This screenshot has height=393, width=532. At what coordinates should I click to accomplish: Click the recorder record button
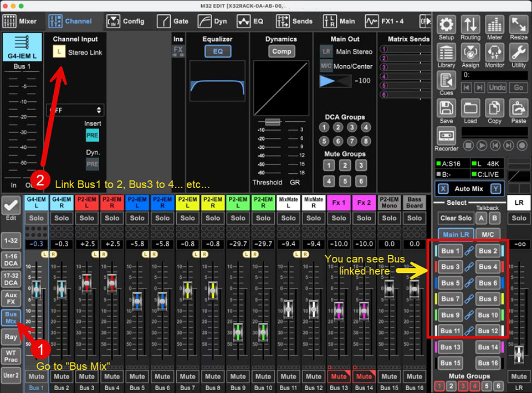(x=522, y=146)
